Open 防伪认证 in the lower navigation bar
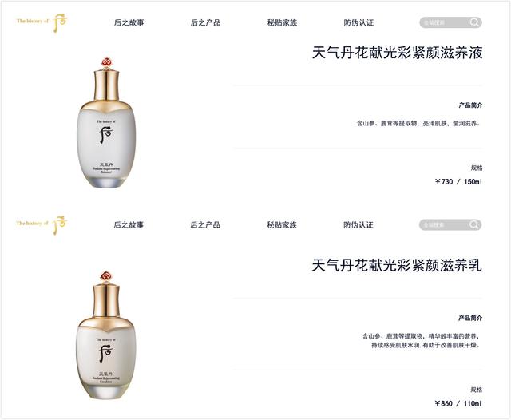511x420 pixels. 358,225
